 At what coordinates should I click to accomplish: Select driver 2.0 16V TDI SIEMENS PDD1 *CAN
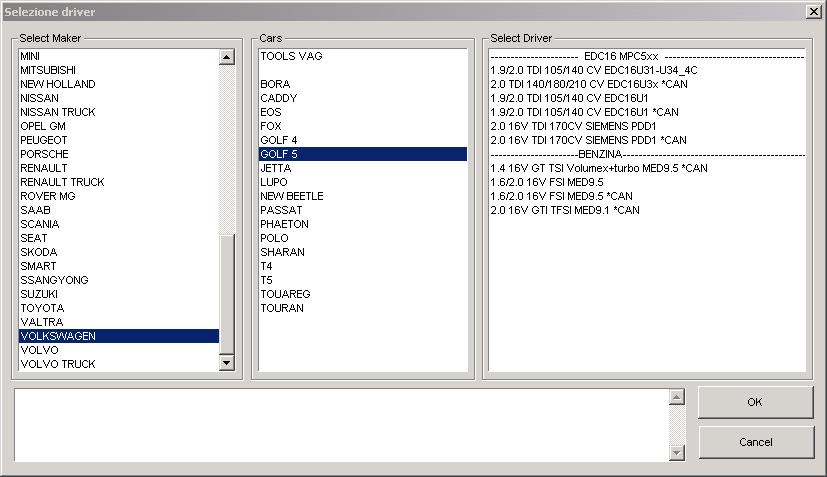click(x=647, y=140)
